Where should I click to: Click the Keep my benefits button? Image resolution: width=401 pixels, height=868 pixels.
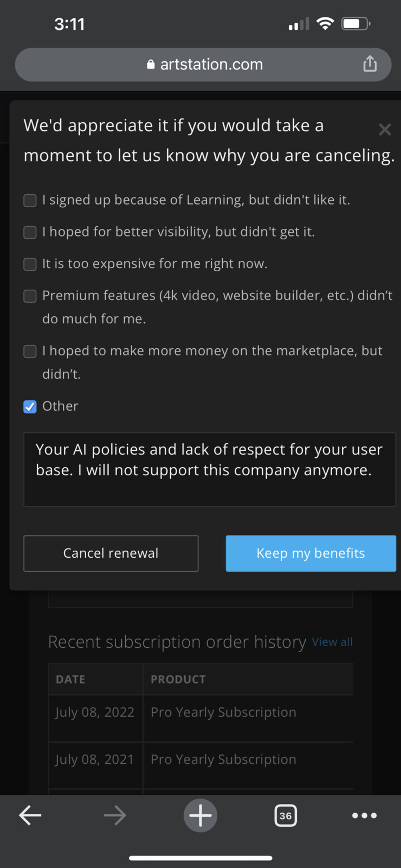click(x=311, y=553)
